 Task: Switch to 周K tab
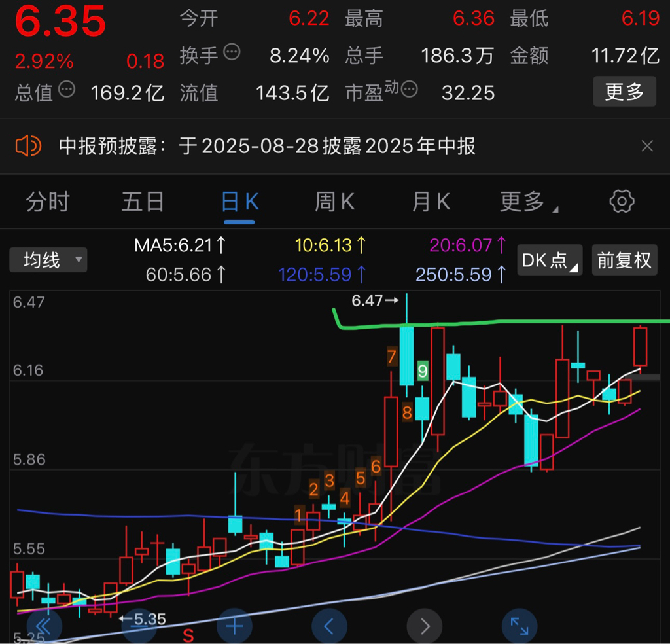click(x=334, y=202)
